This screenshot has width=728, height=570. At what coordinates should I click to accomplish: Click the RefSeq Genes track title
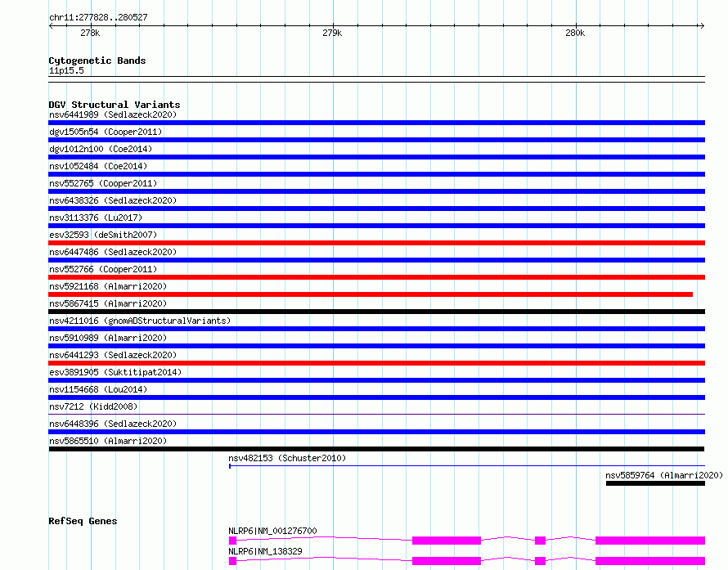pyautogui.click(x=83, y=521)
